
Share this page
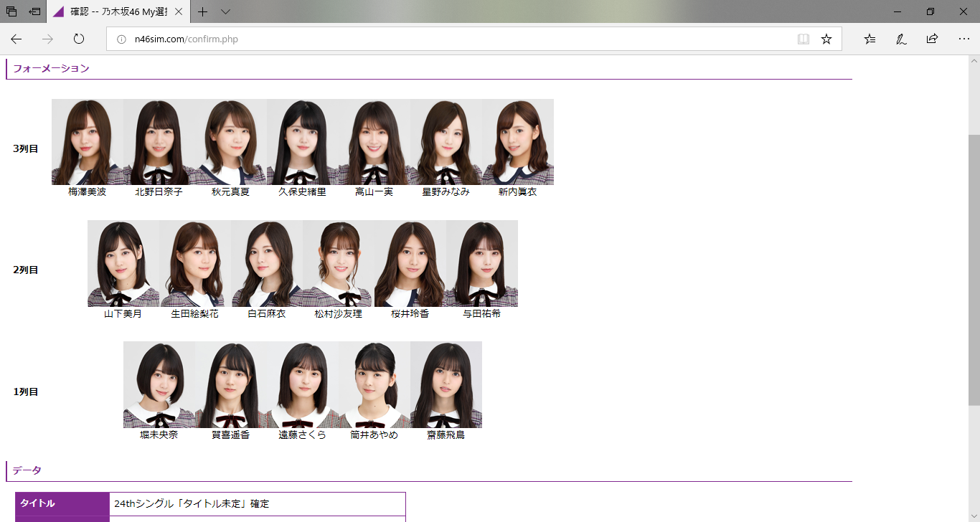(x=932, y=39)
